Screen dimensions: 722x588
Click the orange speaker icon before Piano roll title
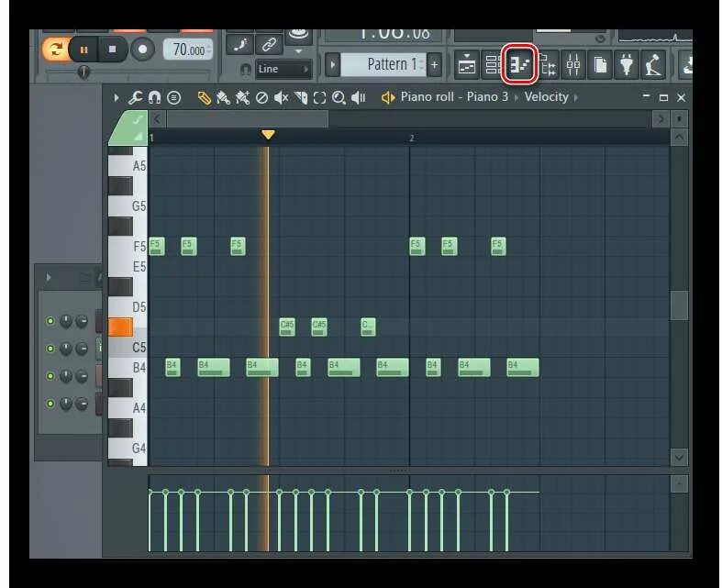point(388,97)
